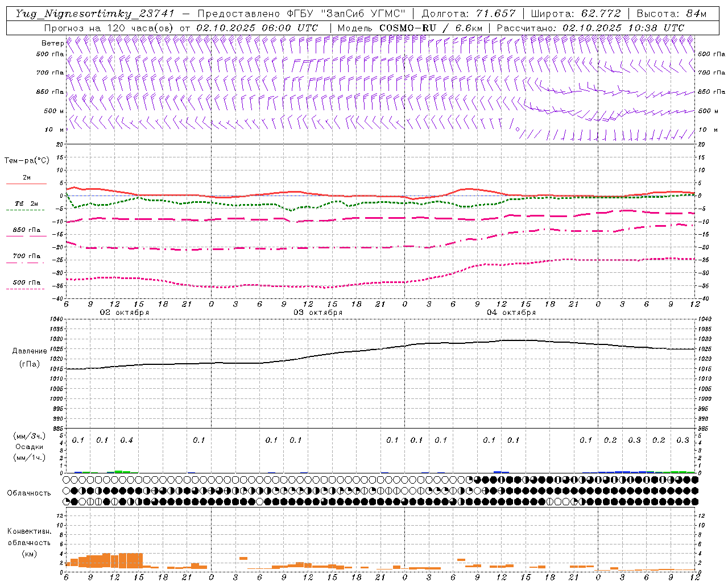
Task: Click the 0.4 precipitation amount value
Action: pos(126,440)
